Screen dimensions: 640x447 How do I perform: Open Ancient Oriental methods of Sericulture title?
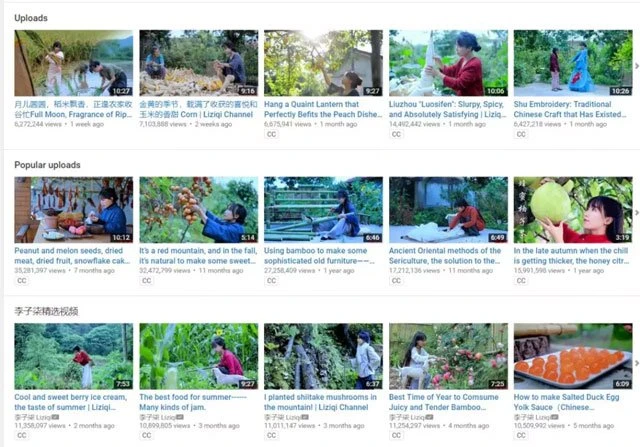pos(445,256)
